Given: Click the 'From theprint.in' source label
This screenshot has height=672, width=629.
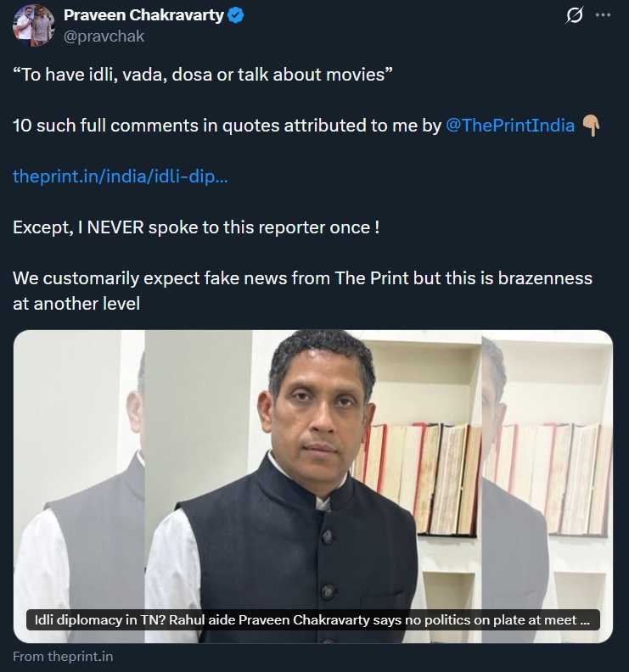Looking at the screenshot, I should point(63,656).
